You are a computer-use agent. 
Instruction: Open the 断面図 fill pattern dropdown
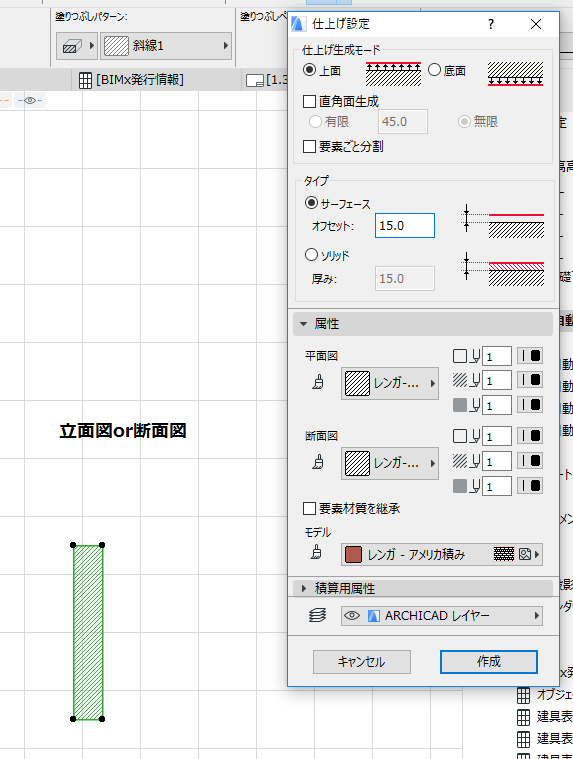(390, 463)
